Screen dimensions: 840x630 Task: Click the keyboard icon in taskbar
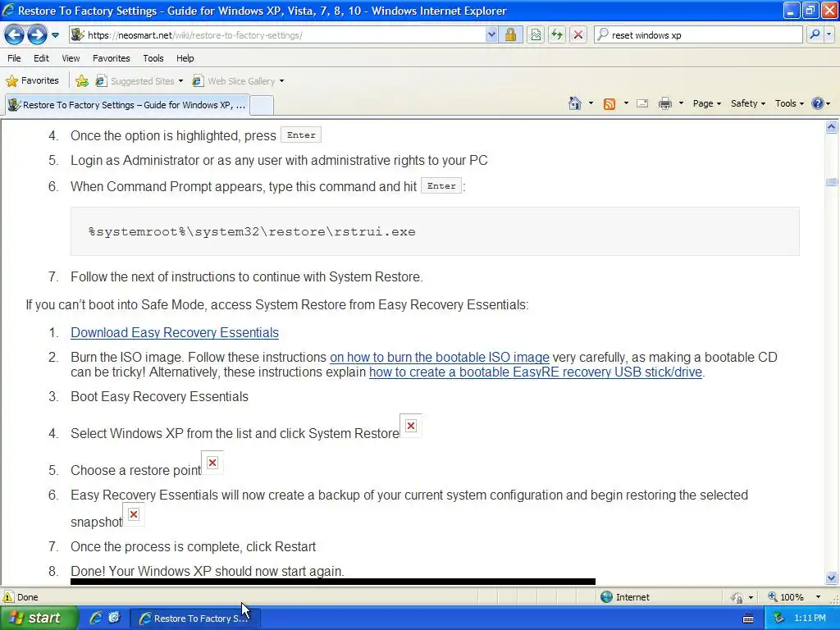(x=748, y=619)
